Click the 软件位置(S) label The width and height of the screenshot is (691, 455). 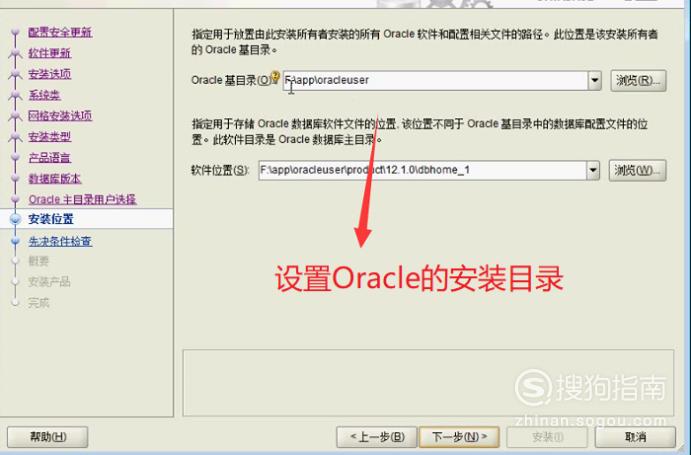click(x=220, y=170)
